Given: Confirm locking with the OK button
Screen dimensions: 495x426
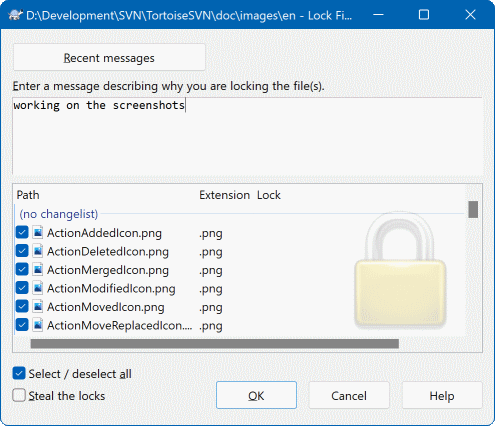Looking at the screenshot, I should tap(256, 395).
